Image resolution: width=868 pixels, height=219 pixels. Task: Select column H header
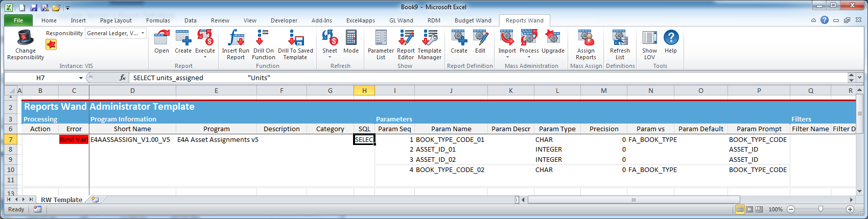[x=364, y=90]
